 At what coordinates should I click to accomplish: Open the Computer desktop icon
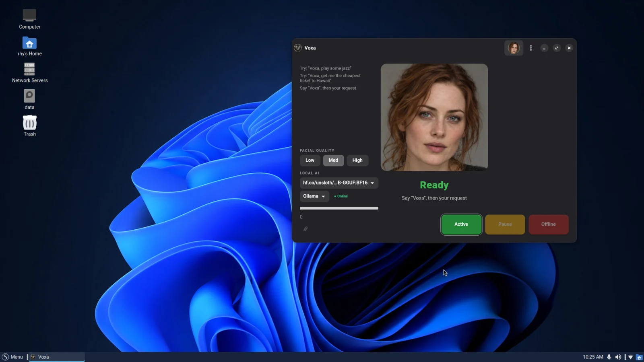(29, 19)
